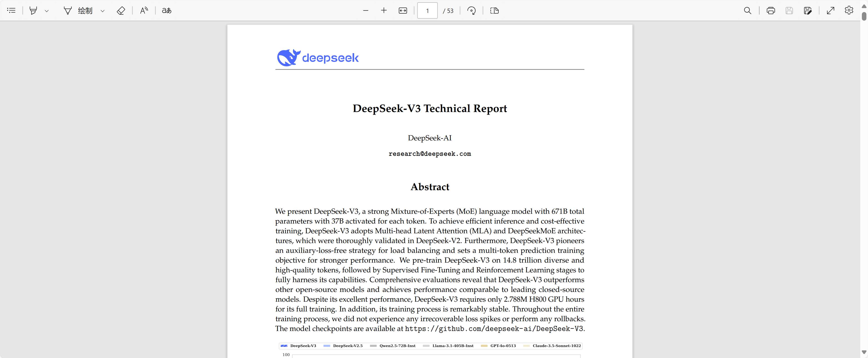The width and height of the screenshot is (868, 358).
Task: Zoom out with minus button
Action: (x=366, y=10)
